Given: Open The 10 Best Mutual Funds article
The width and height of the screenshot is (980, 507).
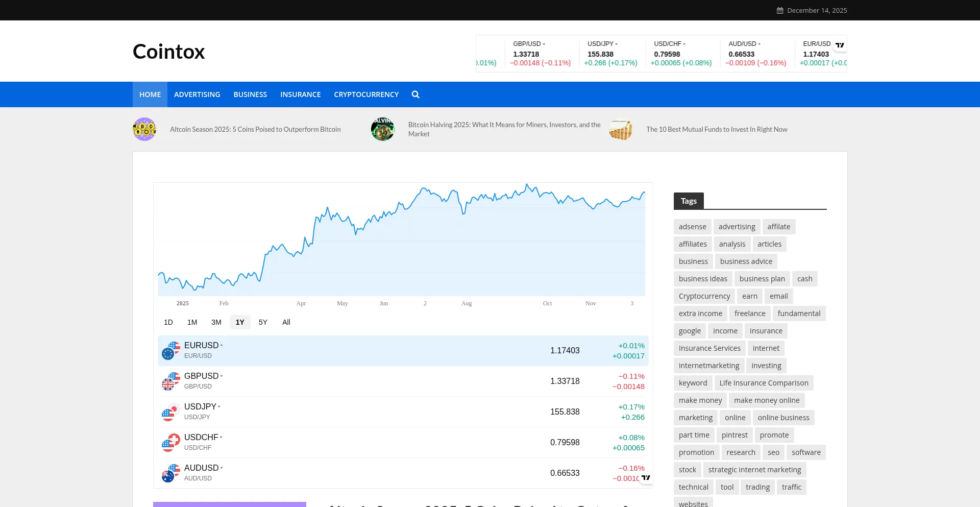Looking at the screenshot, I should click(x=717, y=129).
